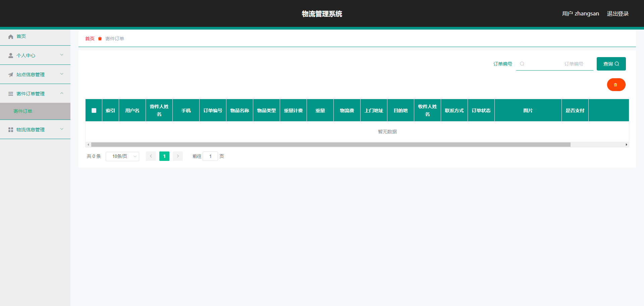Click the 查询 search button

pos(611,64)
